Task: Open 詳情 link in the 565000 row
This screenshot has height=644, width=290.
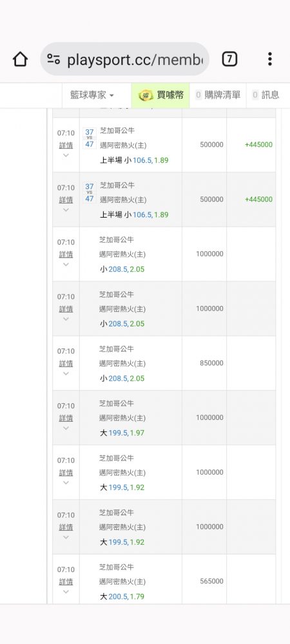Action: point(66,582)
